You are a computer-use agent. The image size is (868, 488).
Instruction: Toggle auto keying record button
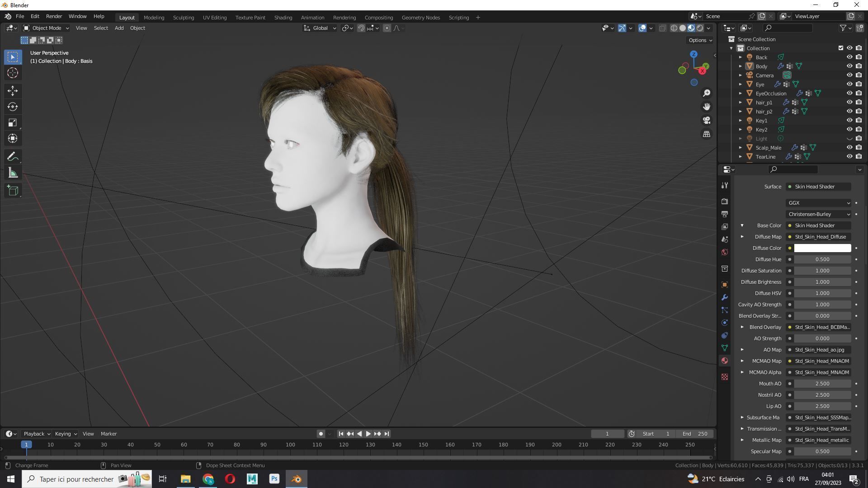(321, 434)
